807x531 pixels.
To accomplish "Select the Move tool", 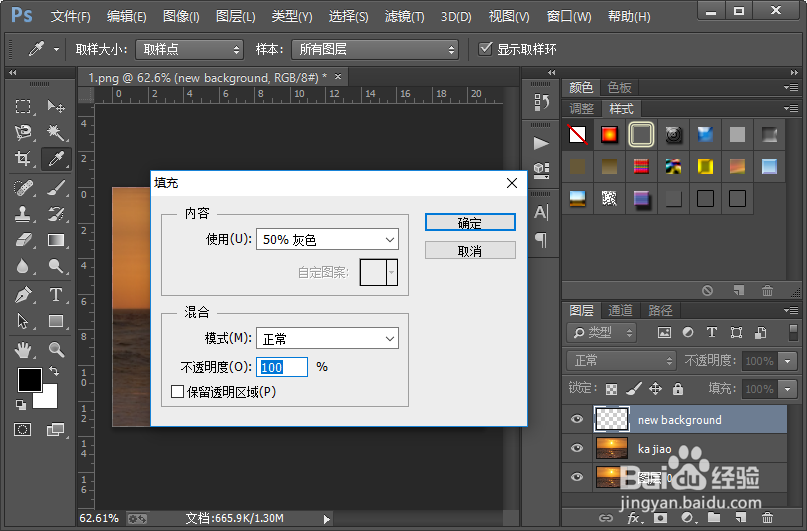I will 56,107.
